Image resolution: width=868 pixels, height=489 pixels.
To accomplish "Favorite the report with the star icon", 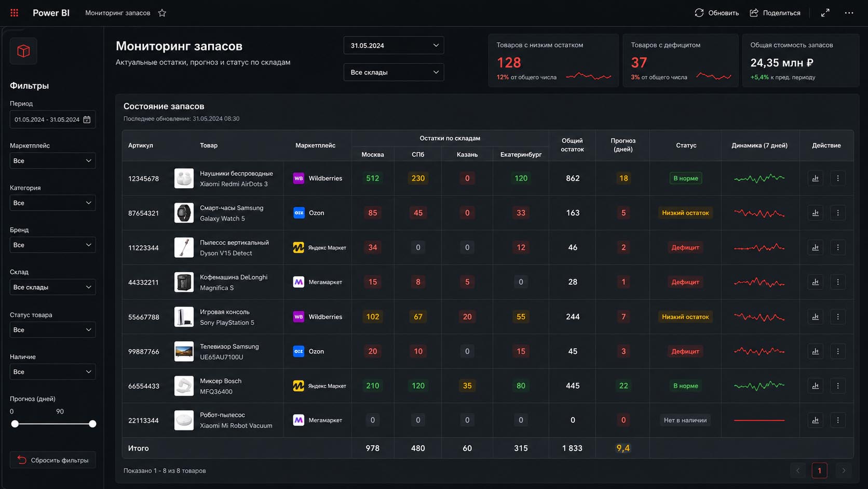I will pyautogui.click(x=162, y=13).
